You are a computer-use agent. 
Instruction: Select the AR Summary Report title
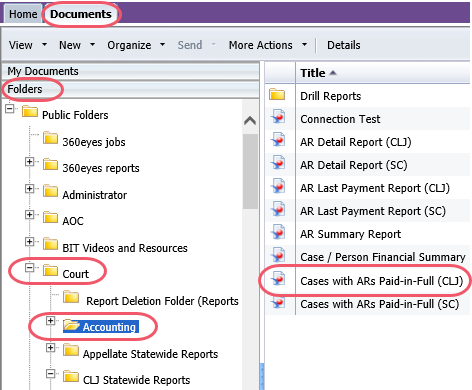point(350,234)
